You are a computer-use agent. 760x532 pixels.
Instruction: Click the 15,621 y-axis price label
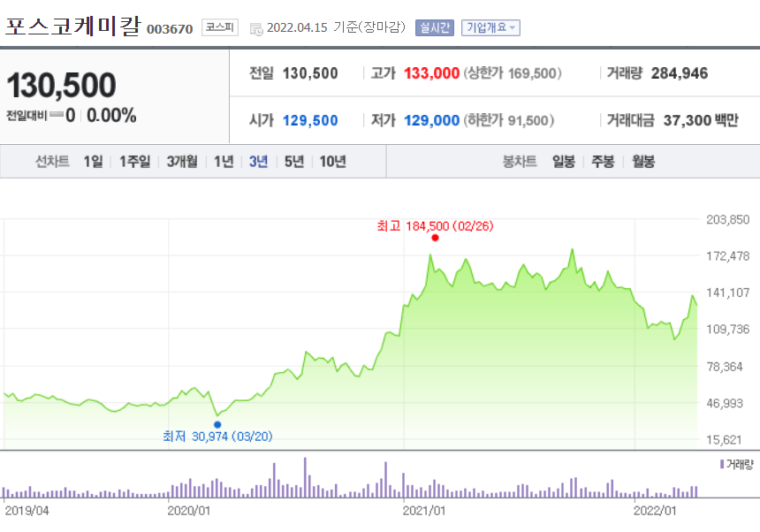[x=724, y=440]
